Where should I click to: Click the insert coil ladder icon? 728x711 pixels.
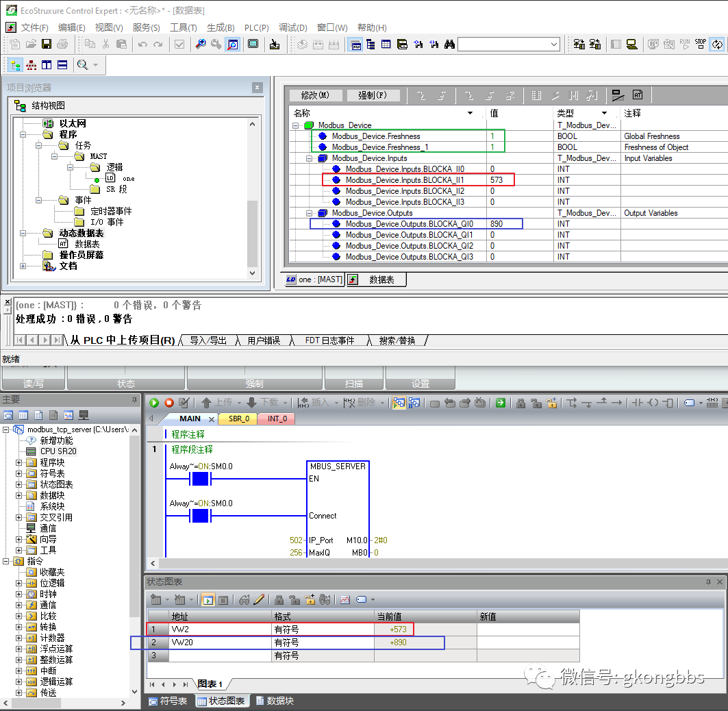pos(653,403)
